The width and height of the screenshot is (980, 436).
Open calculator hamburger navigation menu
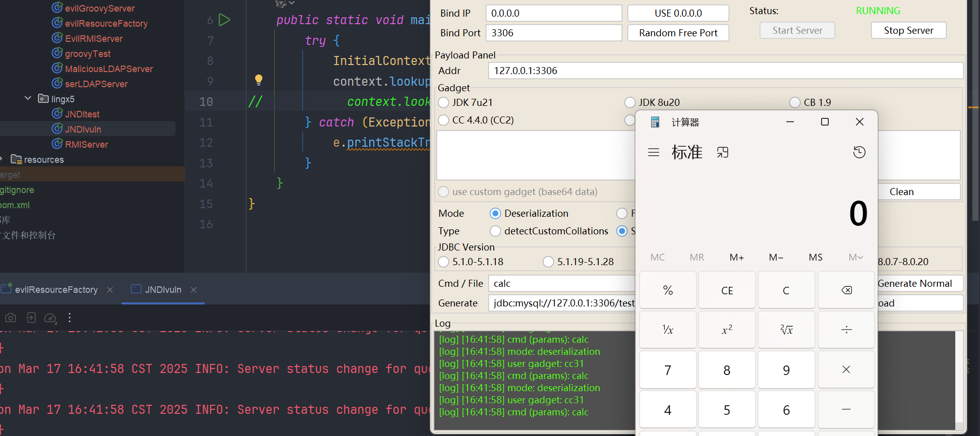tap(654, 152)
